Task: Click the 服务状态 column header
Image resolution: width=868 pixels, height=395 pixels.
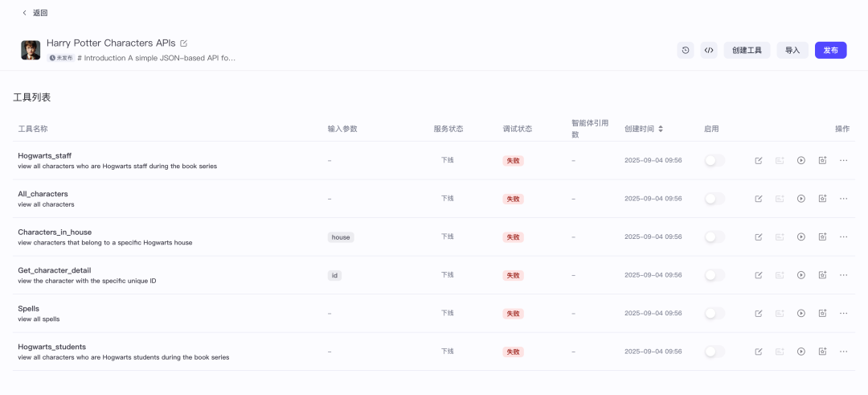Action: point(448,129)
